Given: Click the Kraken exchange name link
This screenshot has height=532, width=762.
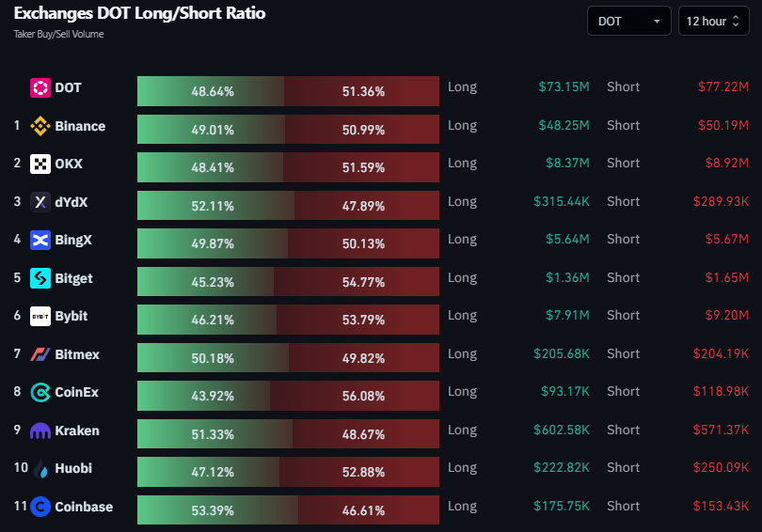Looking at the screenshot, I should tap(77, 430).
